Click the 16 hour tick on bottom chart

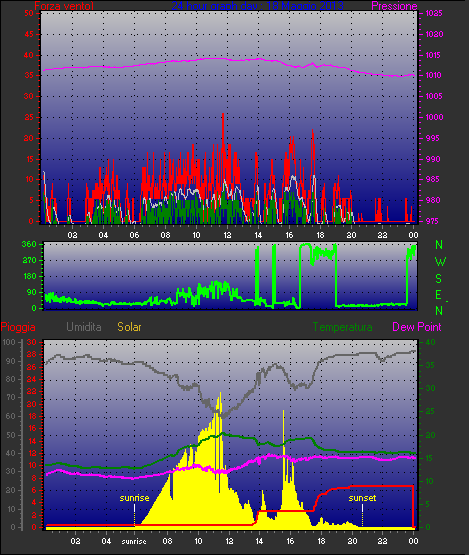290,541
